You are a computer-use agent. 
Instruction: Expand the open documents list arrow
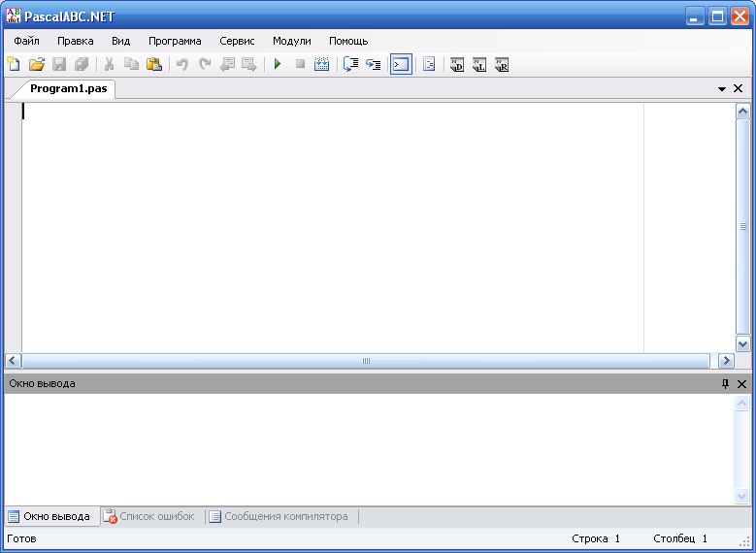(722, 89)
